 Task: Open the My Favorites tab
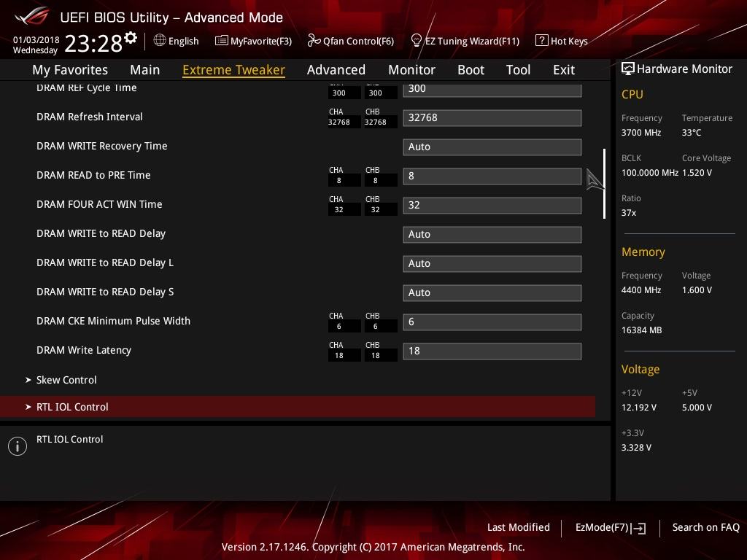tap(70, 69)
